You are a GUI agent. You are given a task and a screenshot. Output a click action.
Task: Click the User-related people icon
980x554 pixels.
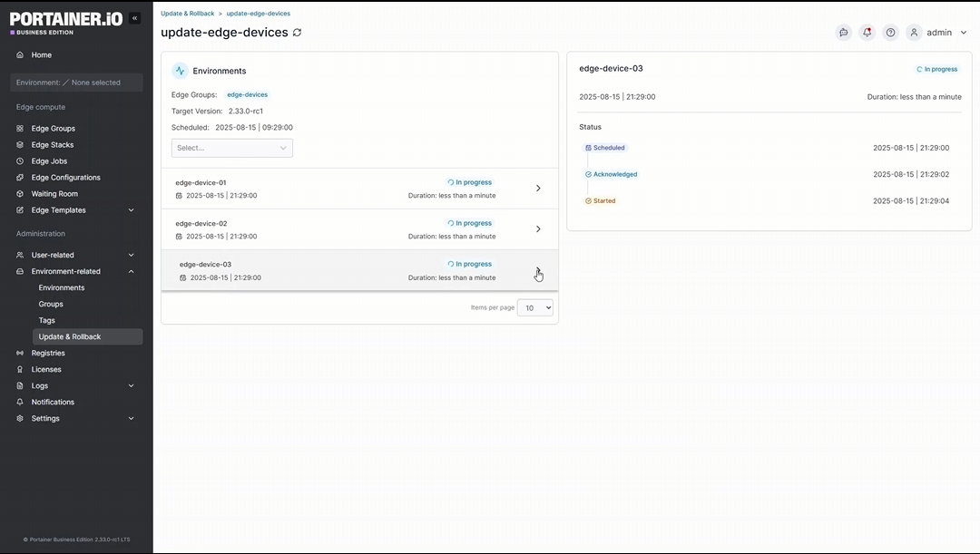coord(20,255)
